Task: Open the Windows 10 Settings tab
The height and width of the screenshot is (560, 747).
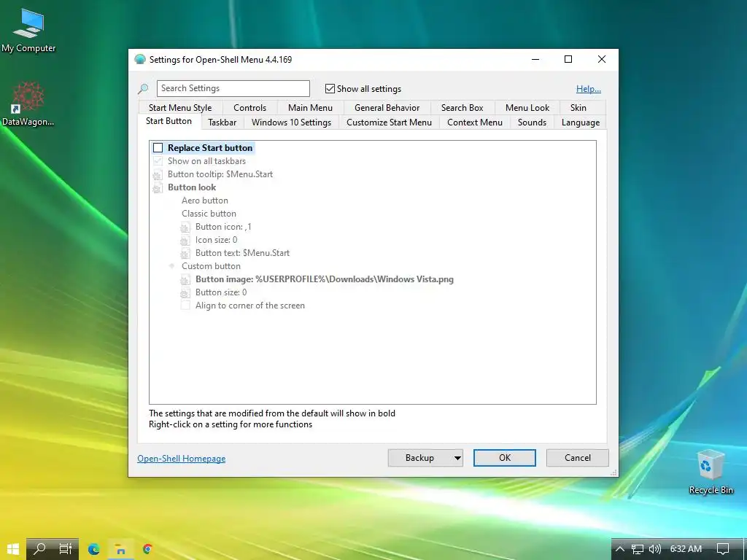Action: [x=291, y=122]
